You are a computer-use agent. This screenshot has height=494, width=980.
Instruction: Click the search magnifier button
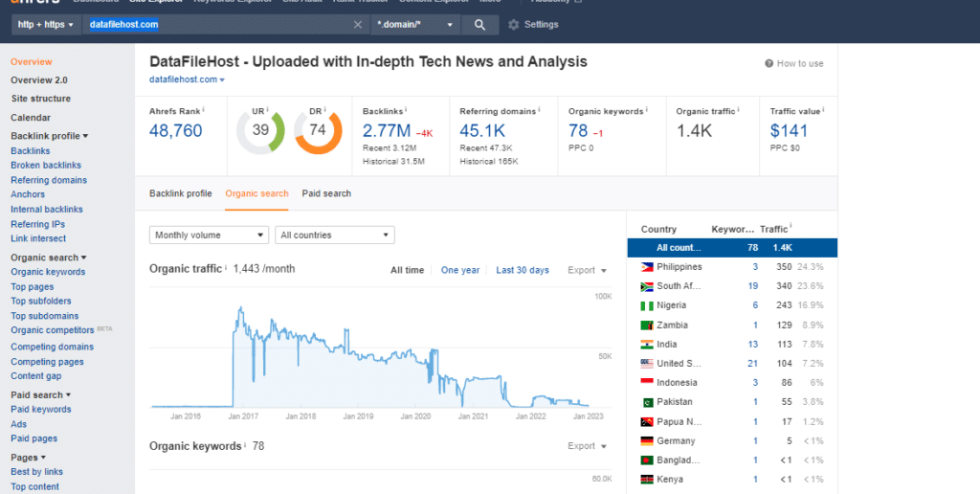[x=479, y=25]
